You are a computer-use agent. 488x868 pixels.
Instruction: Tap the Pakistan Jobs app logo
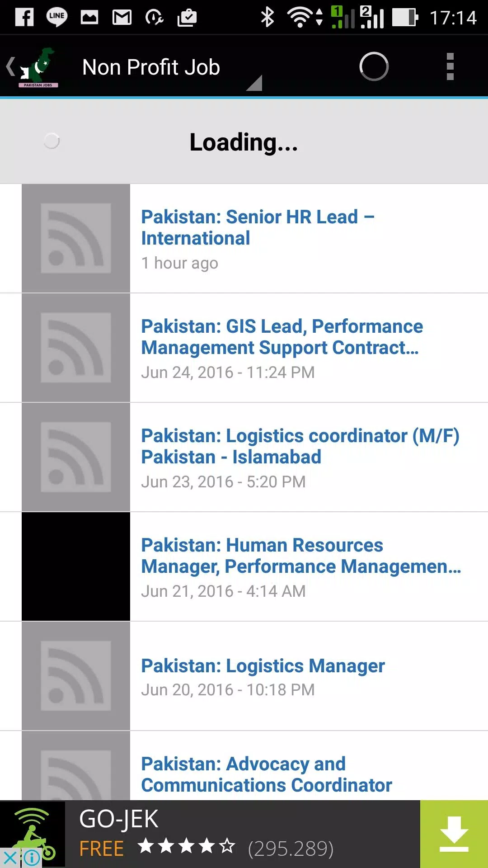(x=38, y=67)
